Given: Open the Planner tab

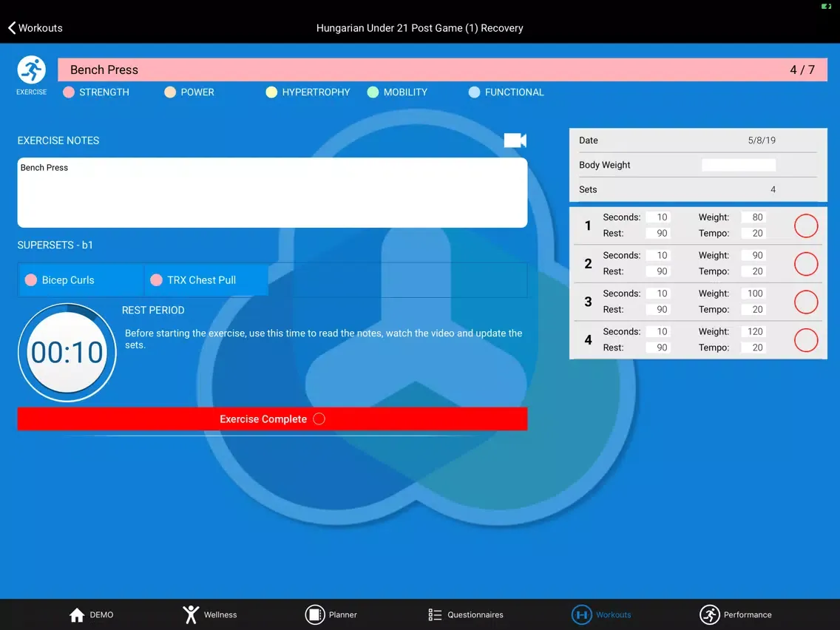Looking at the screenshot, I should 331,615.
